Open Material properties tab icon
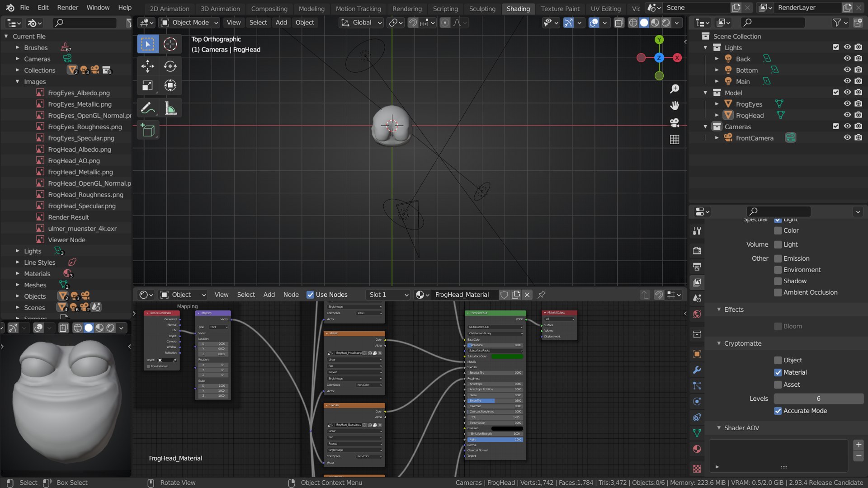The width and height of the screenshot is (868, 488). (697, 449)
